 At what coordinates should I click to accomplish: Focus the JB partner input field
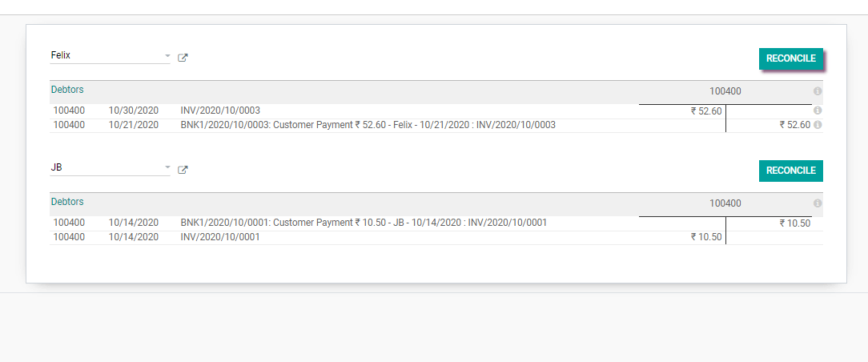(104, 168)
